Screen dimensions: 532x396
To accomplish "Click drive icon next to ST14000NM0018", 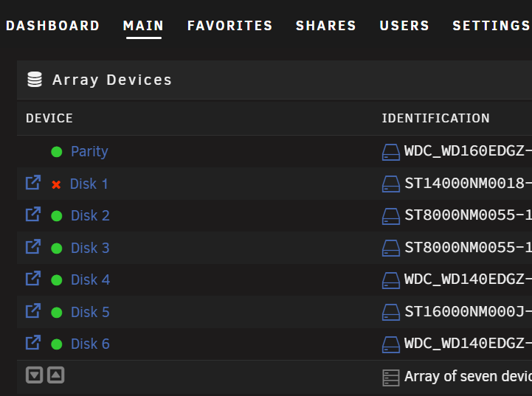I will 391,184.
